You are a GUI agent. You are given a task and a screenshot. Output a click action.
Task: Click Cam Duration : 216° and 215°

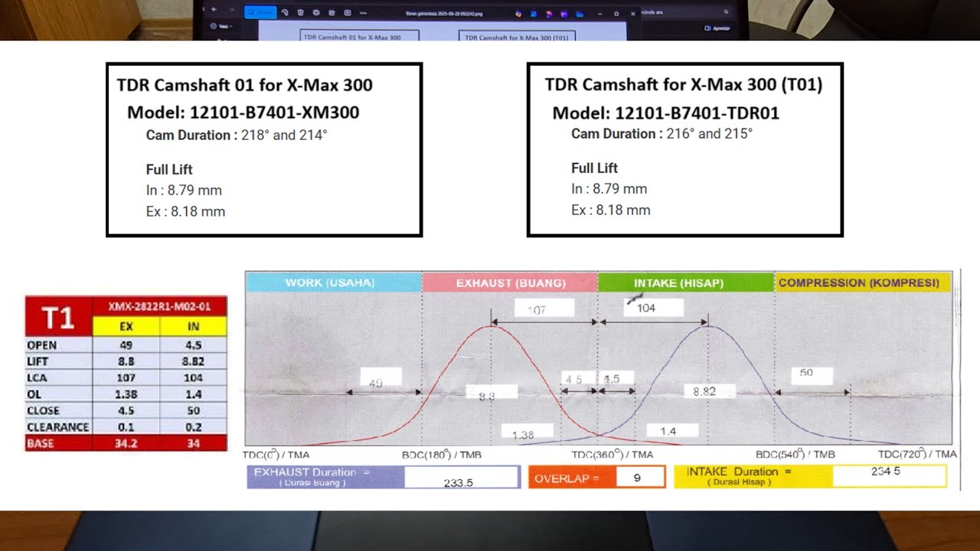coord(661,134)
